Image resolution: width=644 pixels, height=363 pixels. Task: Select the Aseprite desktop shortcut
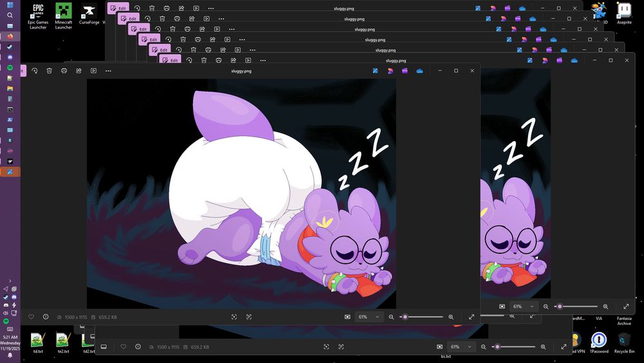[624, 14]
